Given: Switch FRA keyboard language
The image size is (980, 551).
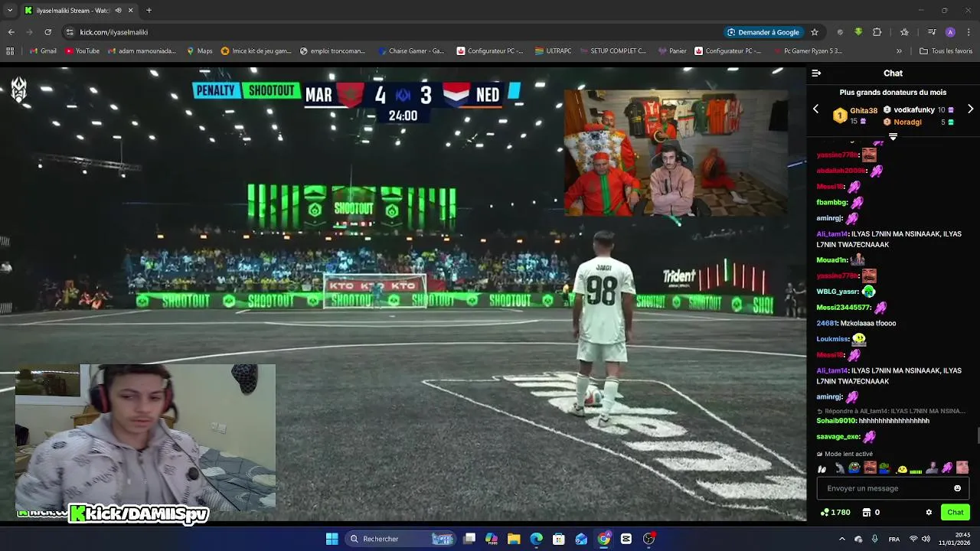Looking at the screenshot, I should [893, 539].
